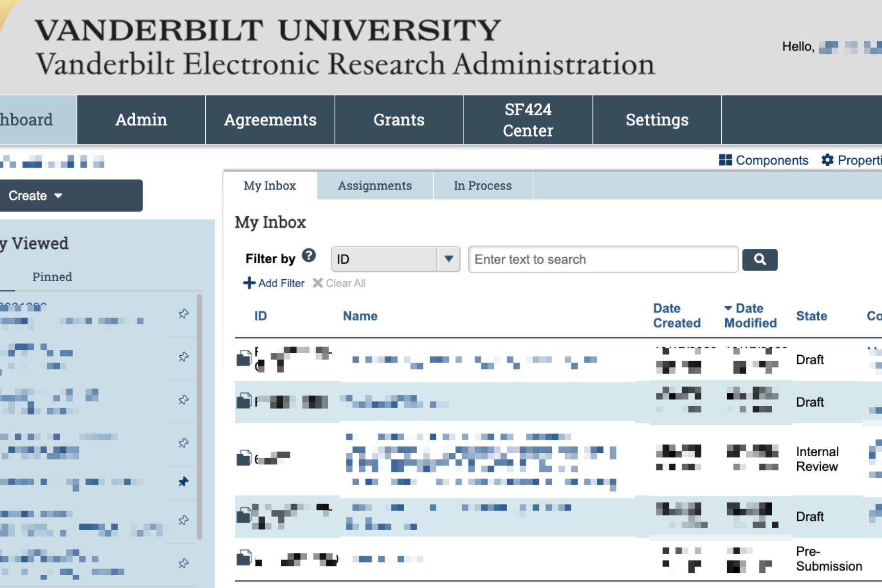Image resolution: width=882 pixels, height=588 pixels.
Task: Open the Grants navigation menu
Action: 399,120
